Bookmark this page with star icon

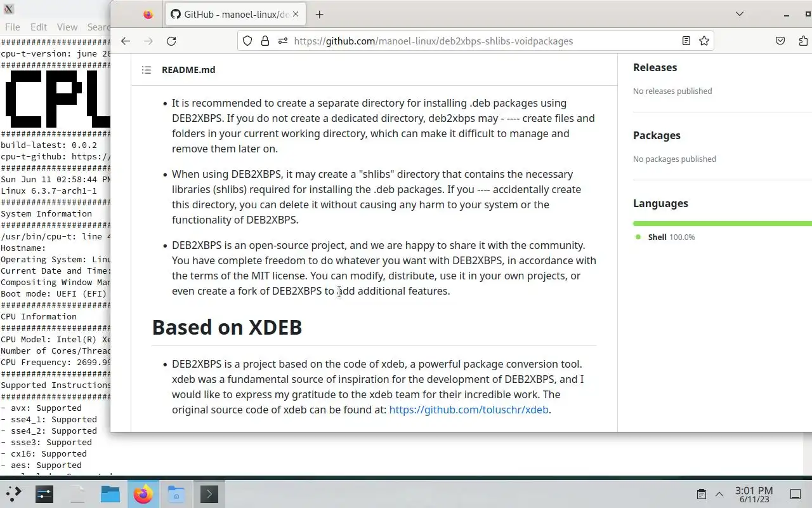click(704, 41)
